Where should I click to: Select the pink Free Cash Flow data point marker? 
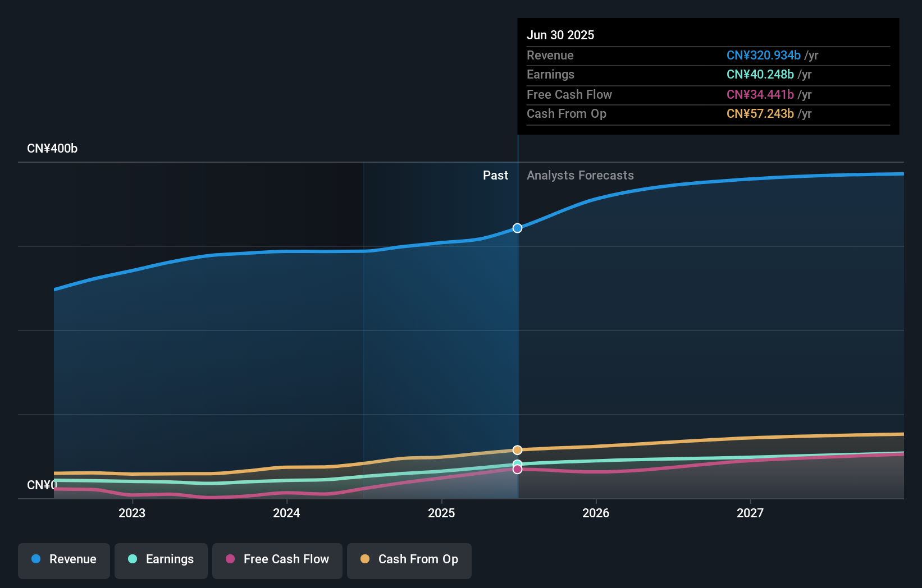[517, 469]
